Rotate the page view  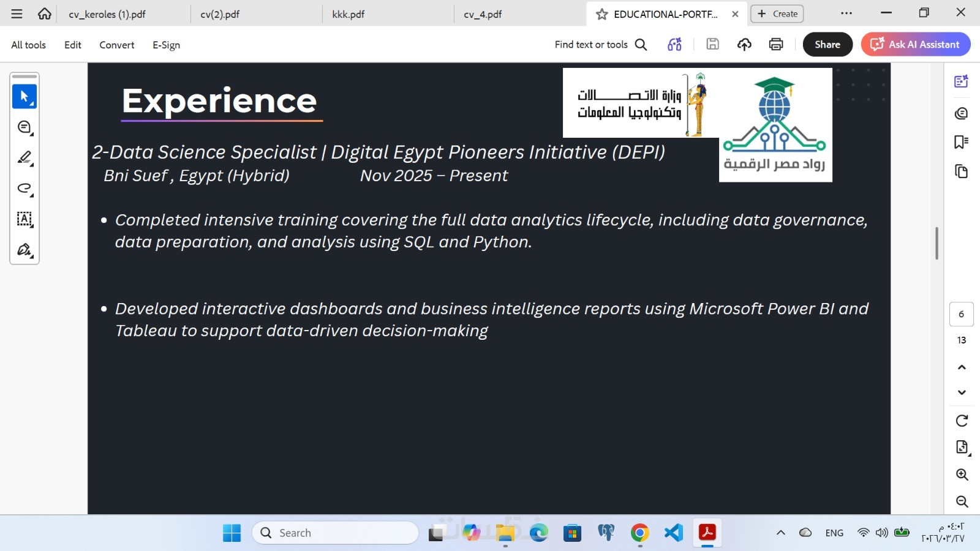tap(962, 421)
